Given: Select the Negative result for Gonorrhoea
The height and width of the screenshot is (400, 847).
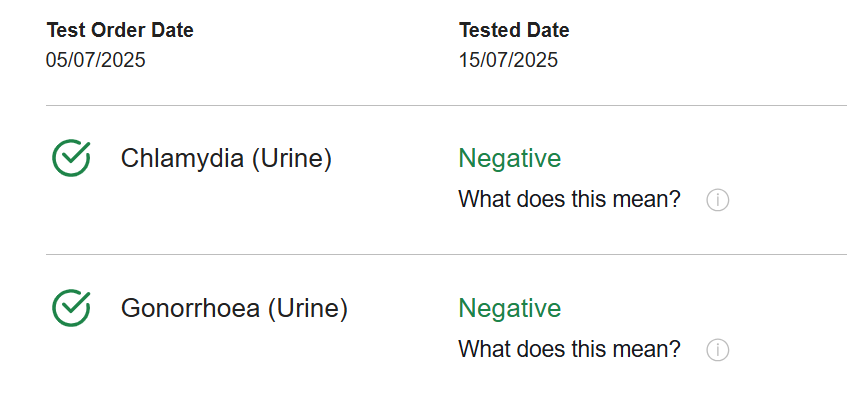Looking at the screenshot, I should [x=510, y=308].
